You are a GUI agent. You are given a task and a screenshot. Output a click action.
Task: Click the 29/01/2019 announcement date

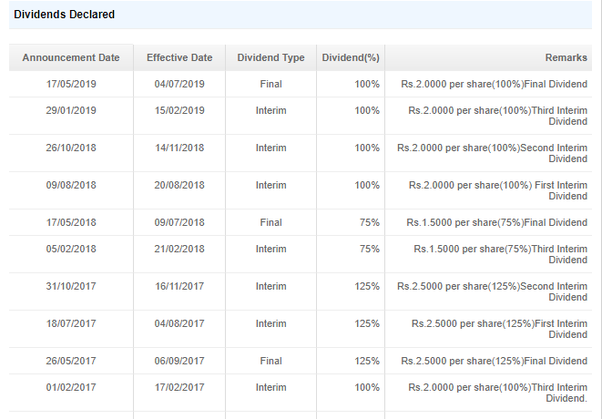tap(71, 111)
